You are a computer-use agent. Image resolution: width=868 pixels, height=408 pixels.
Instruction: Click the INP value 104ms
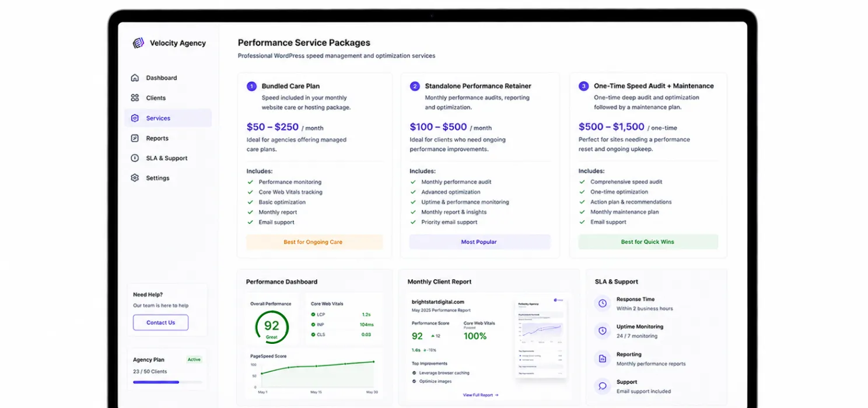click(x=366, y=325)
